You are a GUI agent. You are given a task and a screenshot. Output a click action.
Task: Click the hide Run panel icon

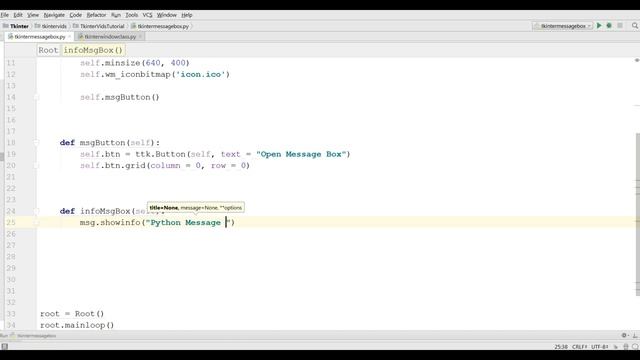[635, 336]
